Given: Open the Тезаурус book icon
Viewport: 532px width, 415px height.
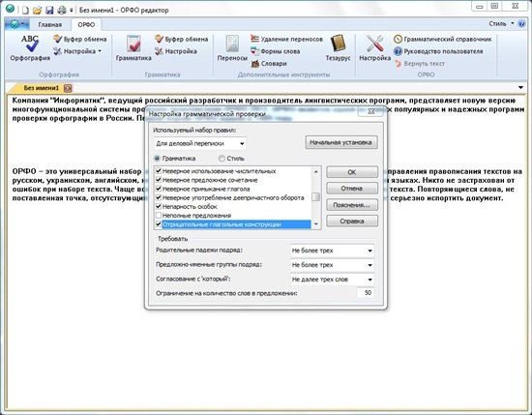Looking at the screenshot, I should pyautogui.click(x=338, y=47).
